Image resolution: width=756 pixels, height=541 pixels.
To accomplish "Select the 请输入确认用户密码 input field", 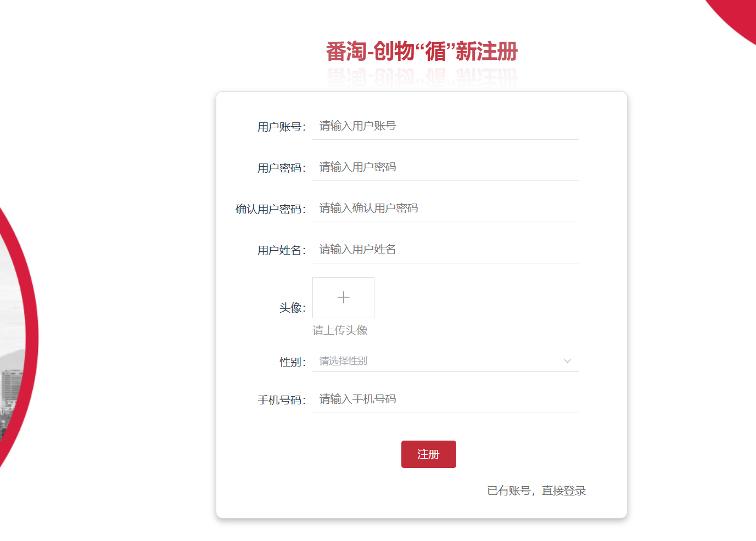I will coord(445,208).
